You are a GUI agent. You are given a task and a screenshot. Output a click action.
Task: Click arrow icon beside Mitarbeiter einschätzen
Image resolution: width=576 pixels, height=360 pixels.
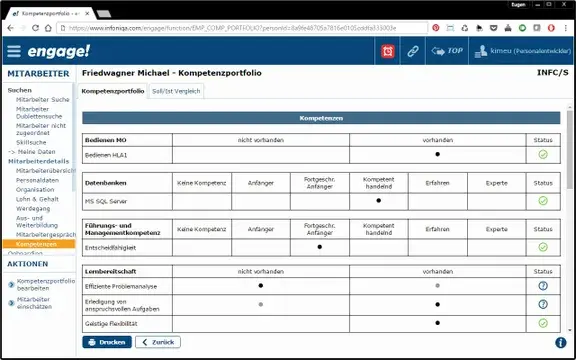11,303
